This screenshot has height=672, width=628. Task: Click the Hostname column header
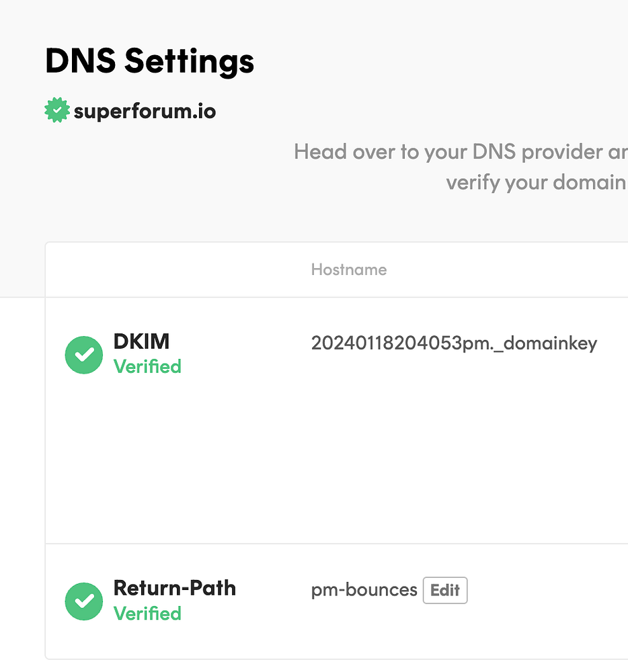(x=348, y=269)
